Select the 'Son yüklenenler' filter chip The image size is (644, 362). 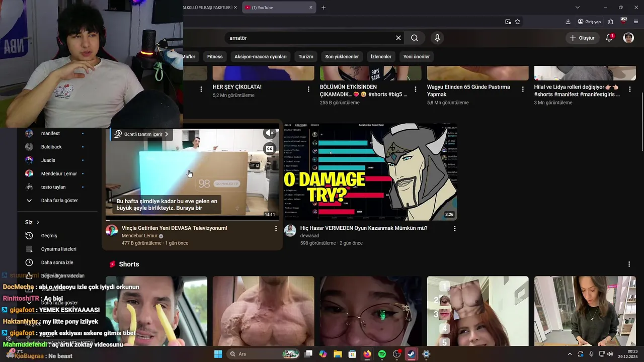point(342,57)
